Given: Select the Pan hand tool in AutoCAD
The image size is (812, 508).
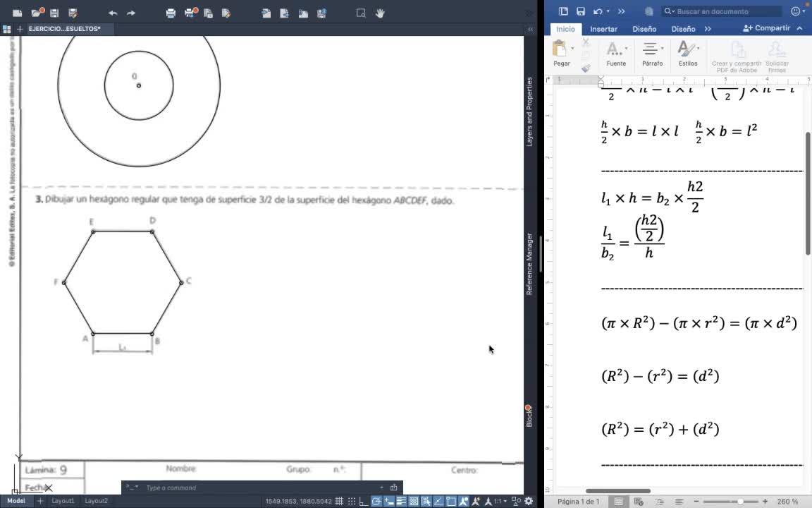Looking at the screenshot, I should pyautogui.click(x=380, y=13).
